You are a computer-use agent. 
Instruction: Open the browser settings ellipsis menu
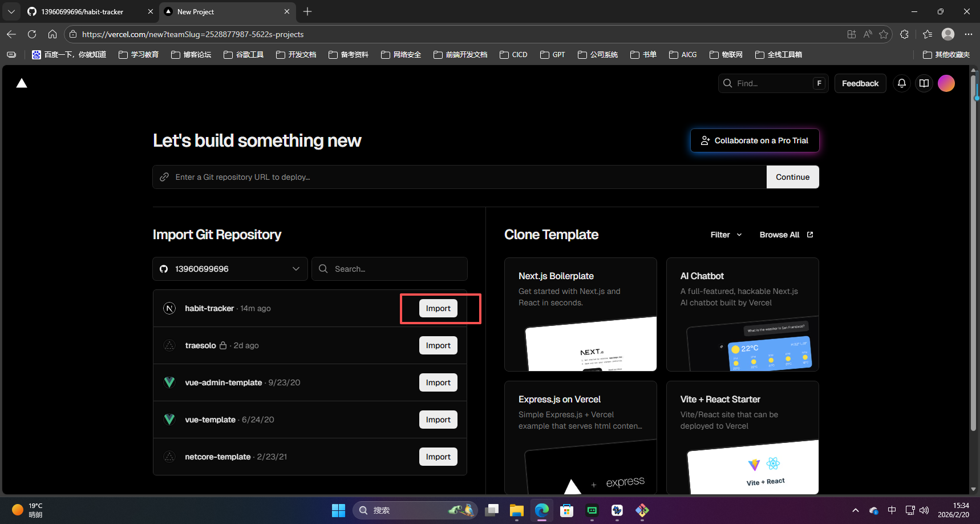pyautogui.click(x=969, y=34)
